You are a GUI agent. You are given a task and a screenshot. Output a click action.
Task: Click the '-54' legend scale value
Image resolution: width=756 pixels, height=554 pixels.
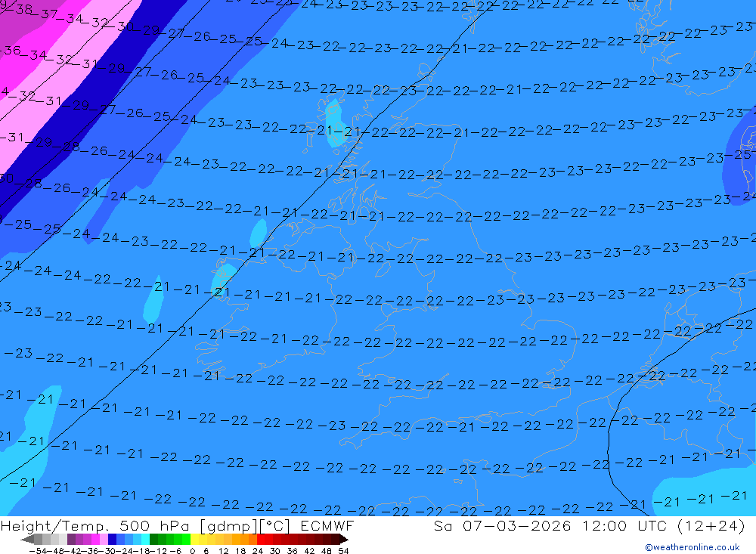38,551
